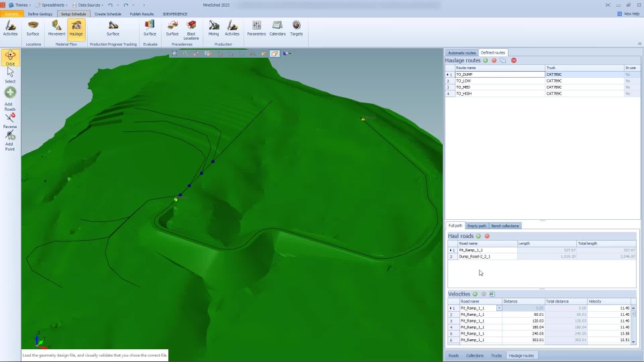Click the 60.01 distance cell
The width and height of the screenshot is (644, 362).
pos(523,314)
